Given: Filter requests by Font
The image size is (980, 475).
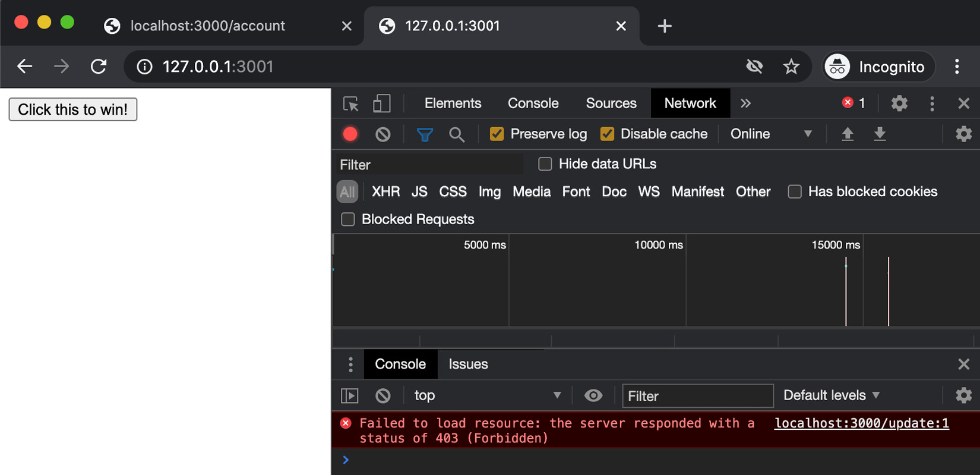Looking at the screenshot, I should (576, 192).
